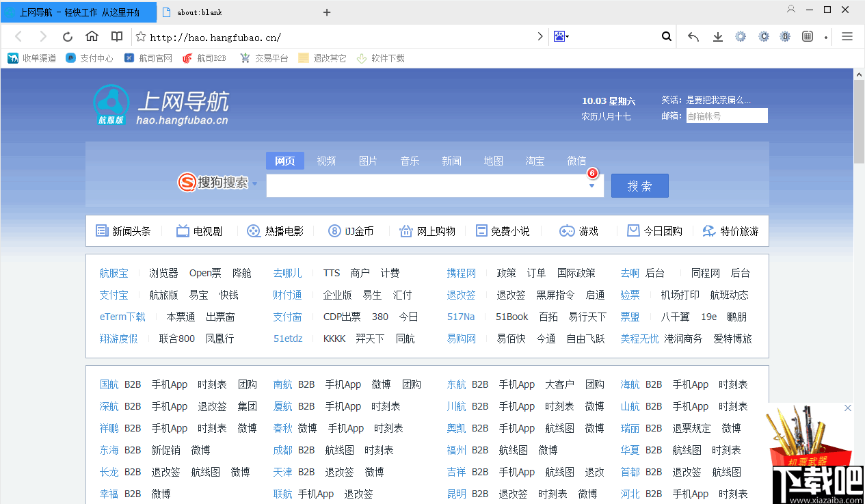Open the search magnifier in address bar
Viewport: 865px width, 504px height.
(666, 36)
